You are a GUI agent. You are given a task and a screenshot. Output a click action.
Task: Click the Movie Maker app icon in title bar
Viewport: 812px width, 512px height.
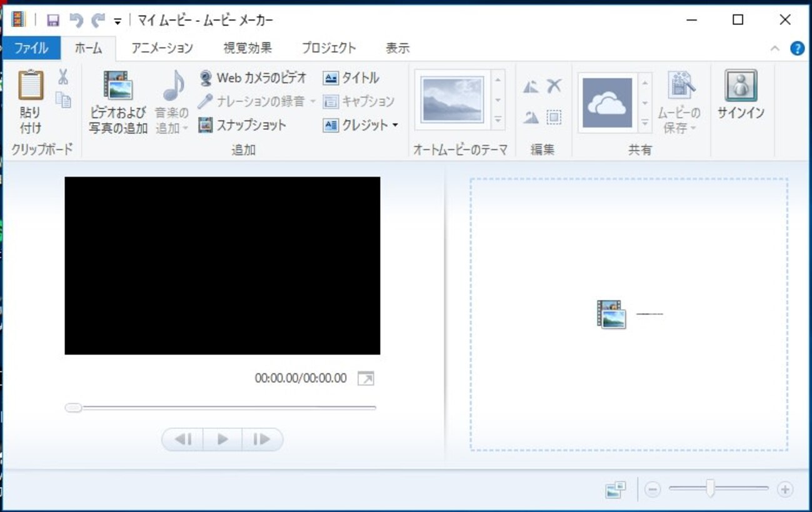click(x=19, y=20)
